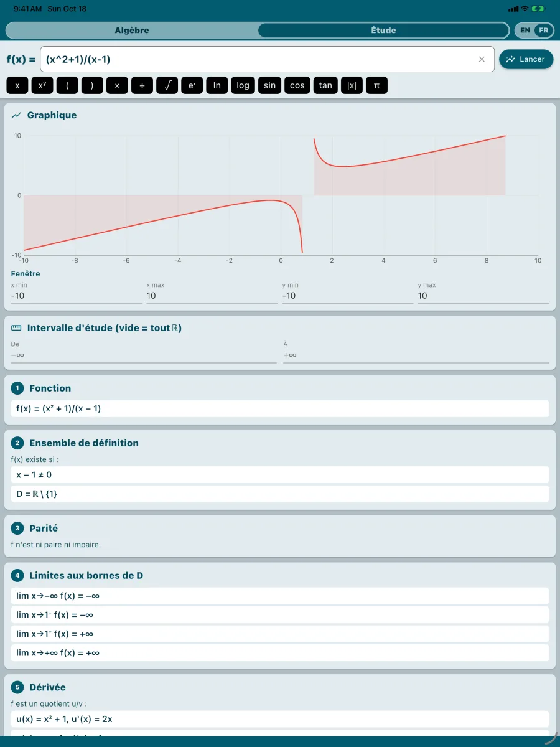Insert the multiplication sign key
Screen dimensions: 560x747
pyautogui.click(x=117, y=85)
